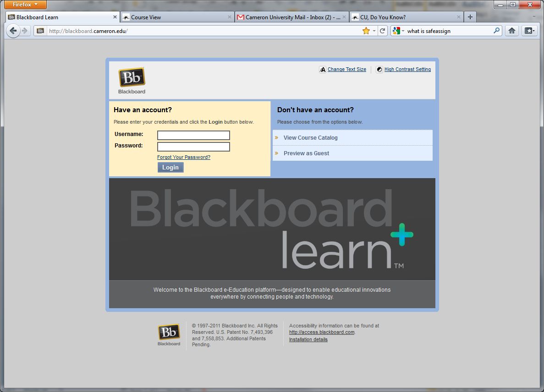
Task: Switch to the CU, Do You Know? tab
Action: tap(407, 17)
